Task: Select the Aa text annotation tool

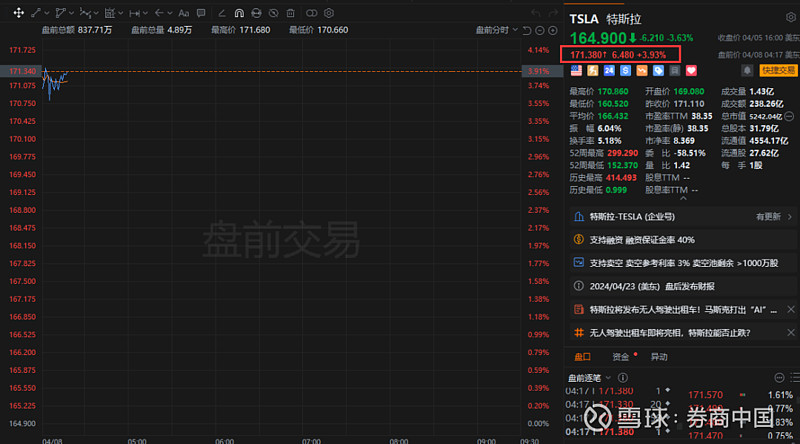Action: (184, 13)
